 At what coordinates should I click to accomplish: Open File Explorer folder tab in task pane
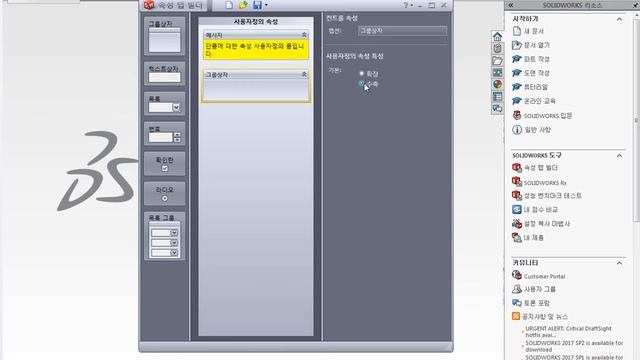coord(497,60)
